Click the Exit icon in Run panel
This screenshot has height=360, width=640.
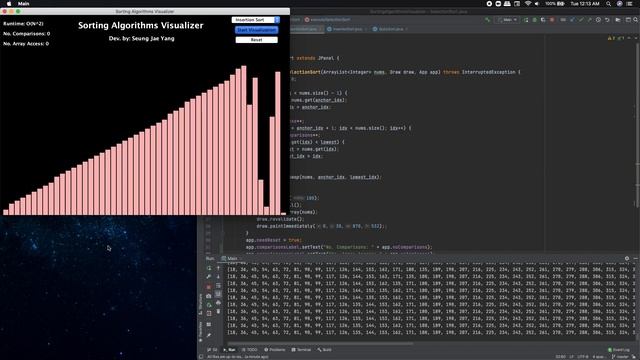coord(209,313)
